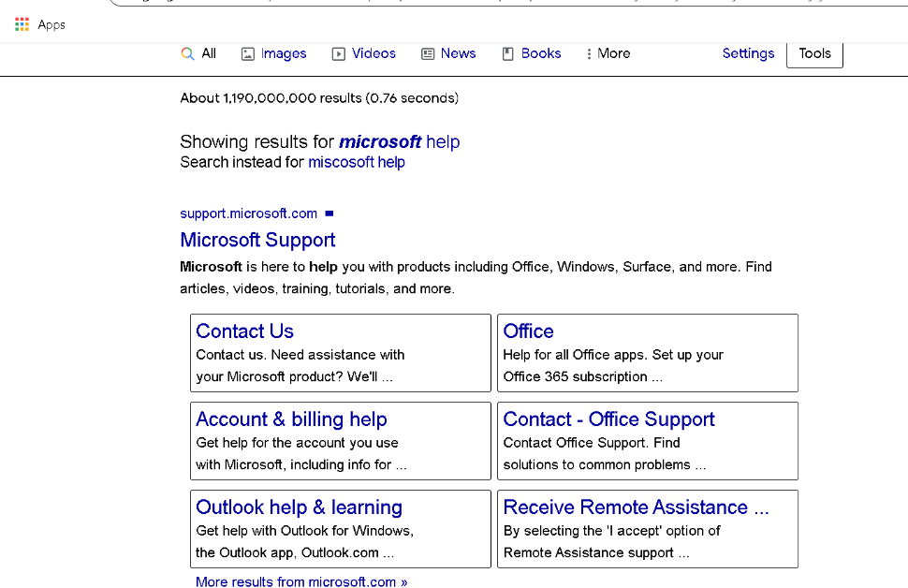The height and width of the screenshot is (588, 908).
Task: Expand the More search categories menu
Action: click(x=614, y=53)
